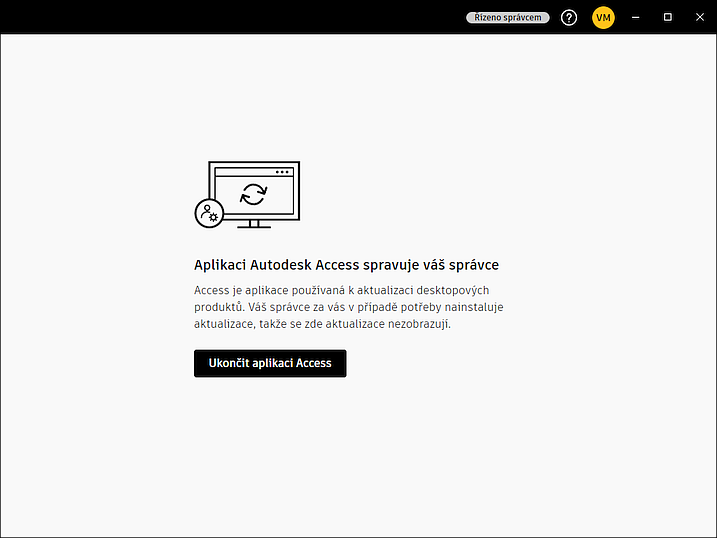Screen dimensions: 717x538
Task: Click the circular sync arrows in the illustration
Action: 253,194
